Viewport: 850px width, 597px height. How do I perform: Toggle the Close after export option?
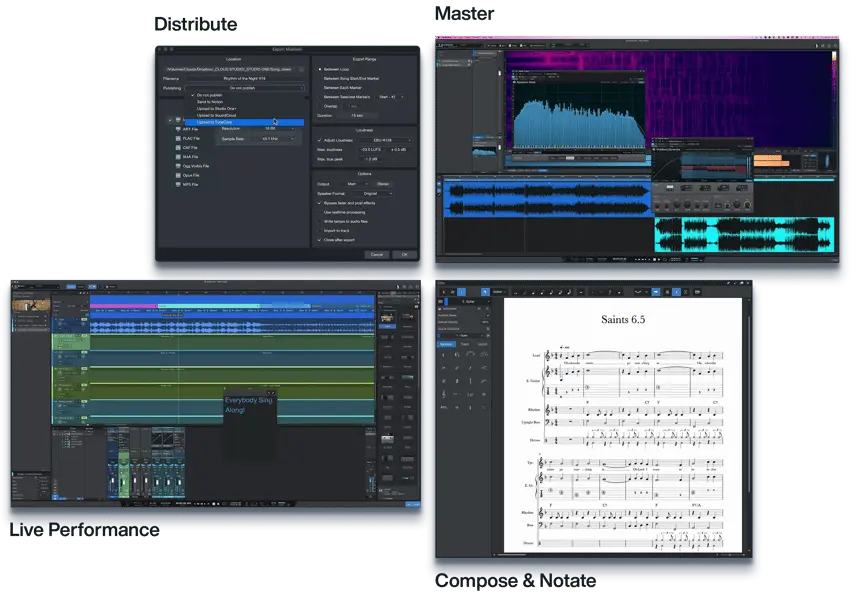pyautogui.click(x=318, y=240)
